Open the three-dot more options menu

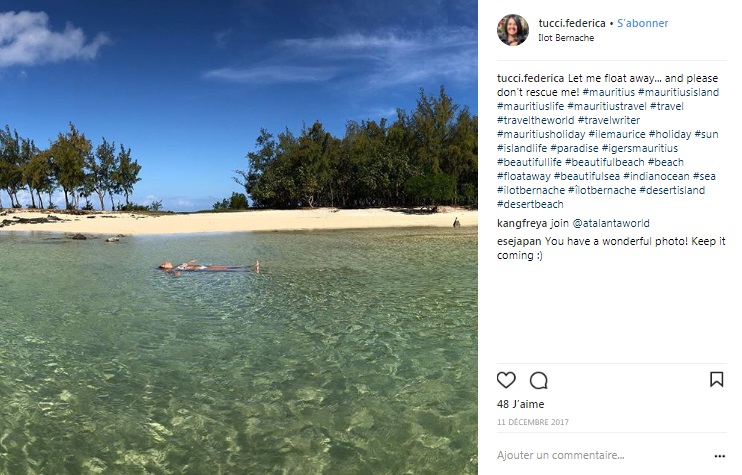[719, 455]
